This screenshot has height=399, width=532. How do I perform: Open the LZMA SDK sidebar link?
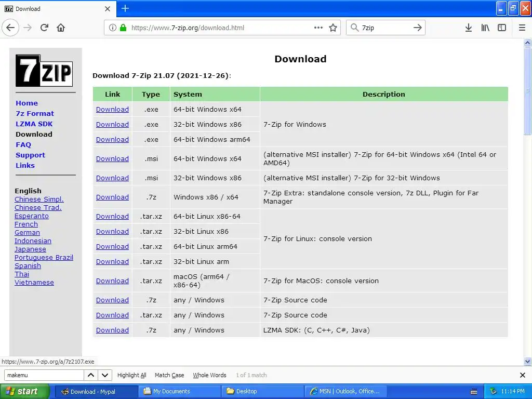[x=34, y=124]
